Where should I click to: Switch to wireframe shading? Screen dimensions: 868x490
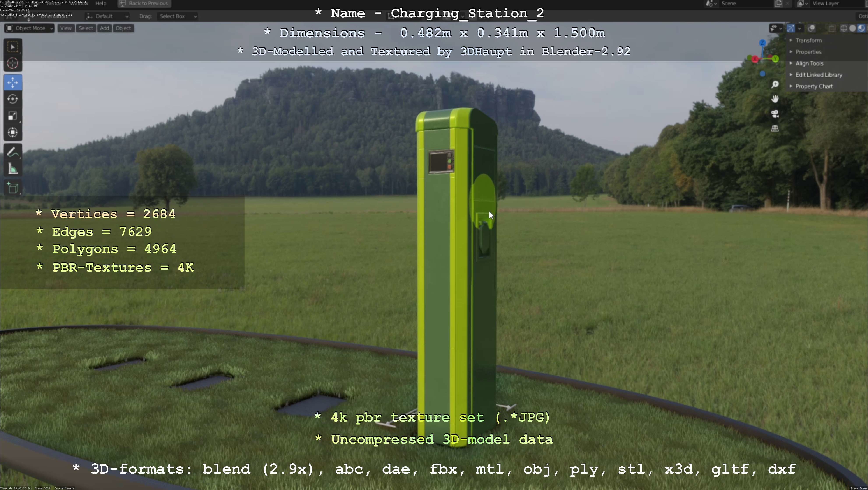[x=844, y=28]
